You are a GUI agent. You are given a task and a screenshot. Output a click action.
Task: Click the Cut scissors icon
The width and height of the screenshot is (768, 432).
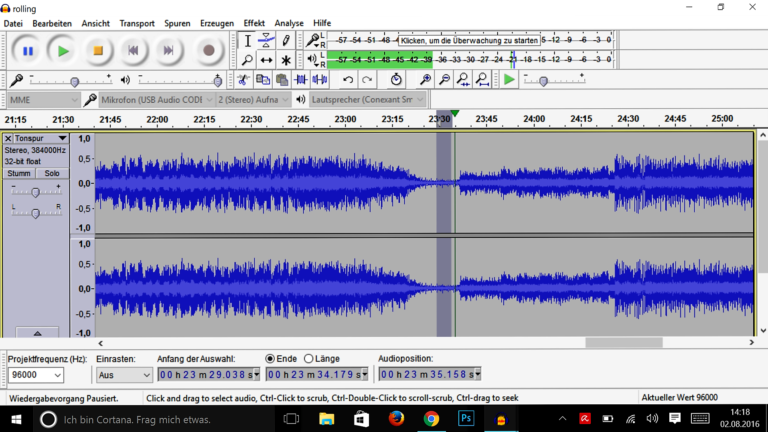(x=243, y=80)
